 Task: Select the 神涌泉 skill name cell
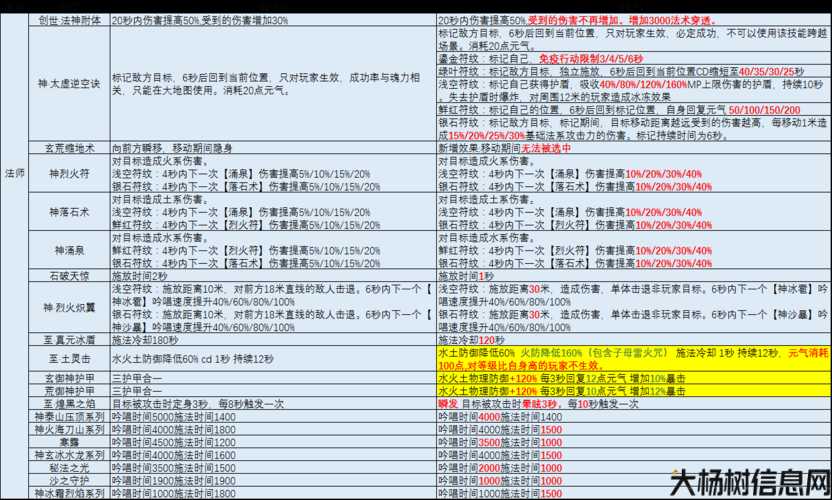[70, 250]
